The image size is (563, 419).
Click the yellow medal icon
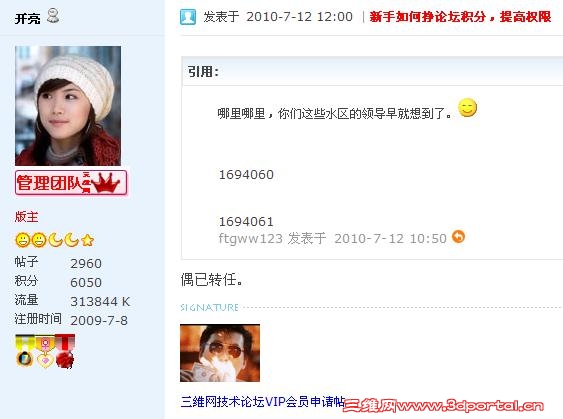24,351
